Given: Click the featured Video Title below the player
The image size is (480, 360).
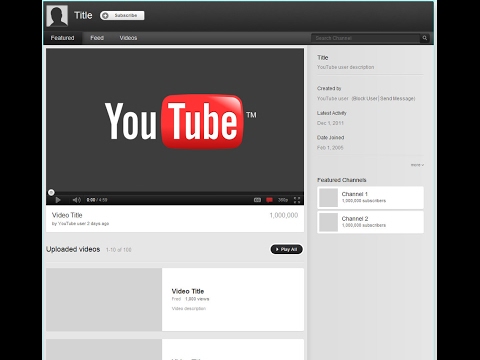Looking at the screenshot, I should 67,215.
